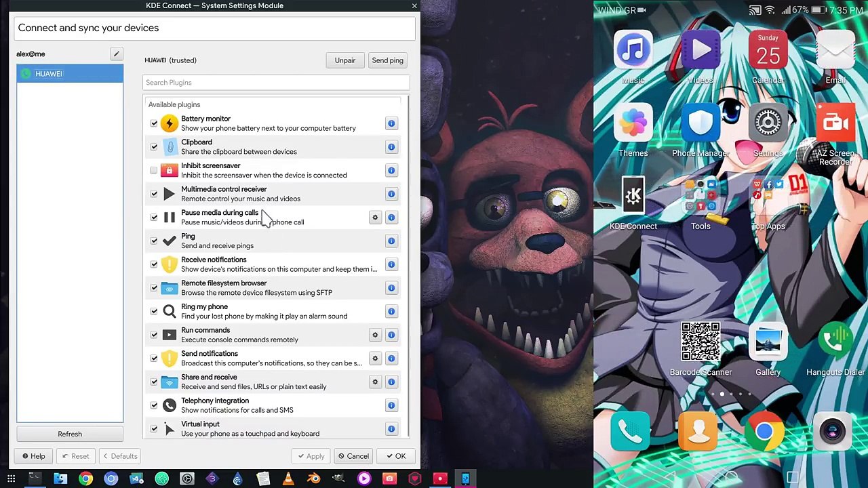868x488 pixels.
Task: Open Settings app on phone
Action: (x=768, y=130)
